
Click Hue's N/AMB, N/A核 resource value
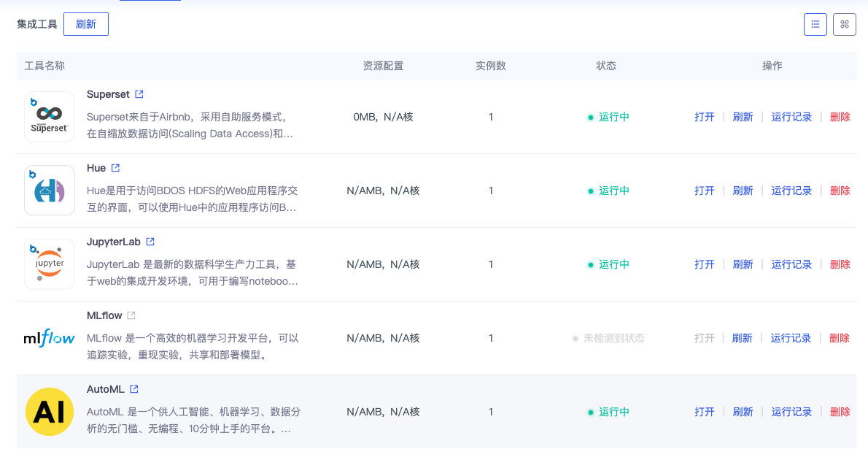(x=383, y=191)
